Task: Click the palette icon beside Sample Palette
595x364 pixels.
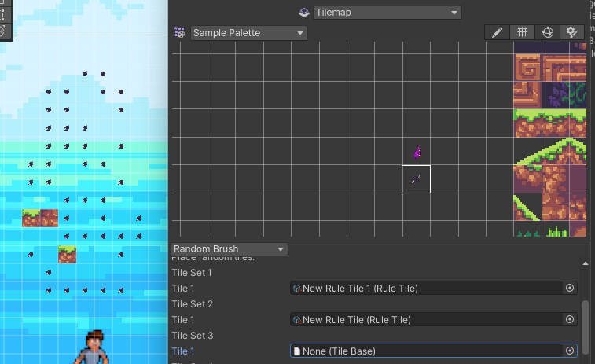Action: 180,33
